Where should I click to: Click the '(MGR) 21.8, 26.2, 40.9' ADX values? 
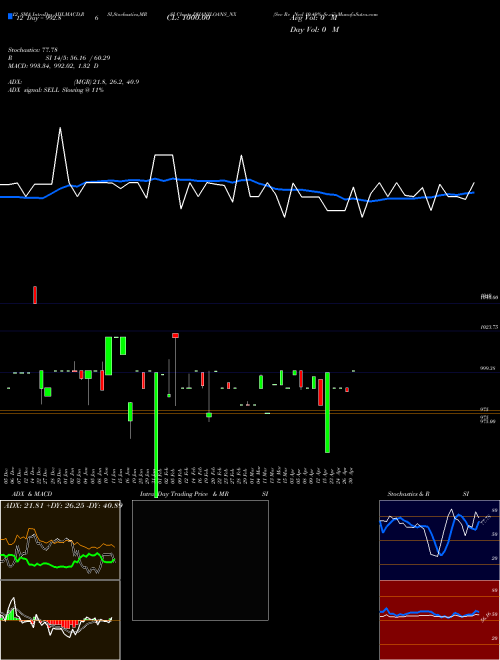[106, 82]
